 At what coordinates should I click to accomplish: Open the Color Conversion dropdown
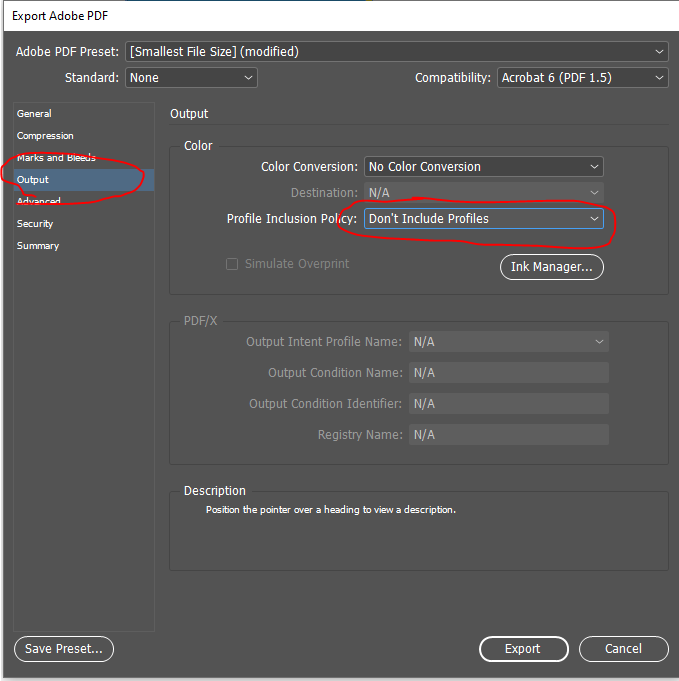point(484,167)
